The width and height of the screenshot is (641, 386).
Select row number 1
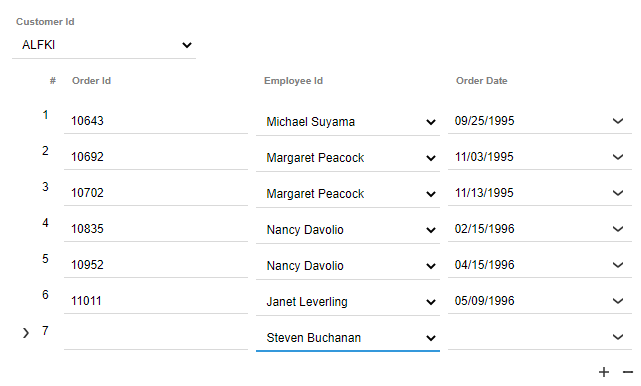tap(45, 115)
